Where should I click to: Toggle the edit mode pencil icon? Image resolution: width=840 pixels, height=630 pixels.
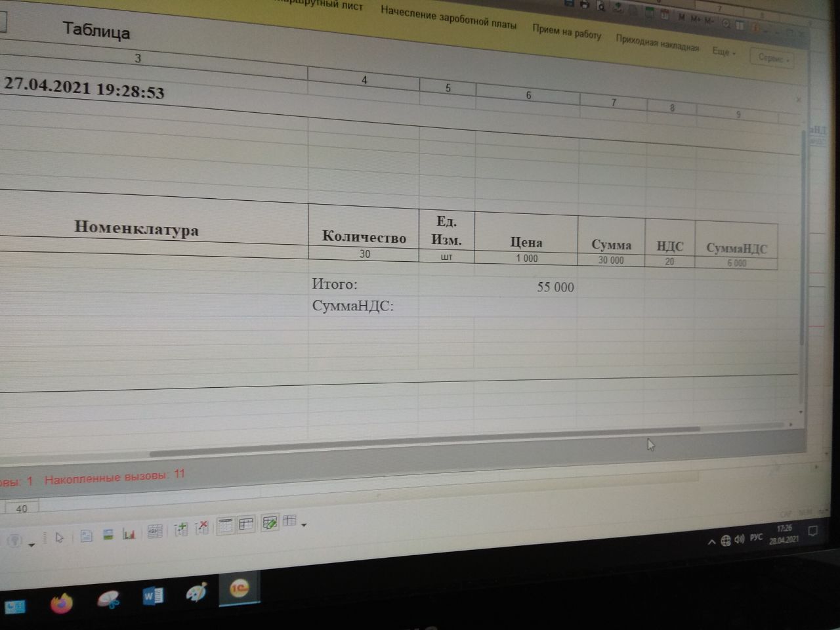(270, 523)
